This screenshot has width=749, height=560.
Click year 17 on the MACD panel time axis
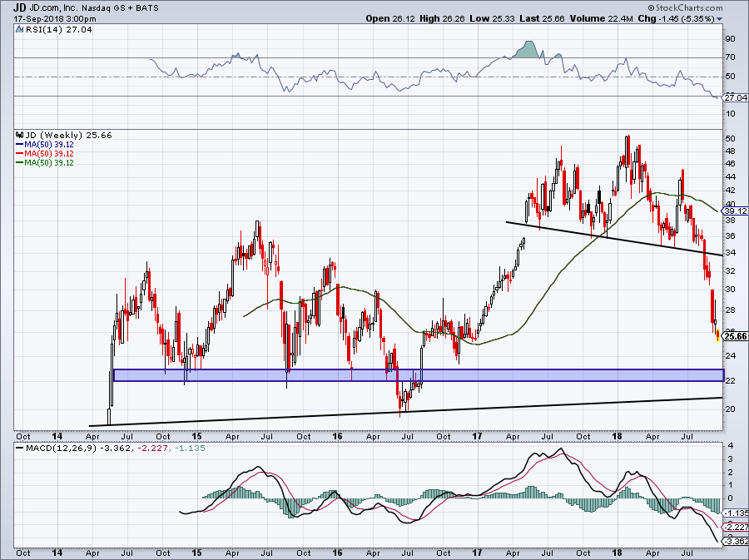click(x=477, y=553)
